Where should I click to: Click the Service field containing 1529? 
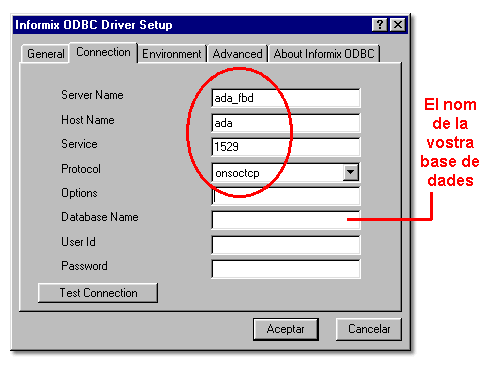[286, 147]
